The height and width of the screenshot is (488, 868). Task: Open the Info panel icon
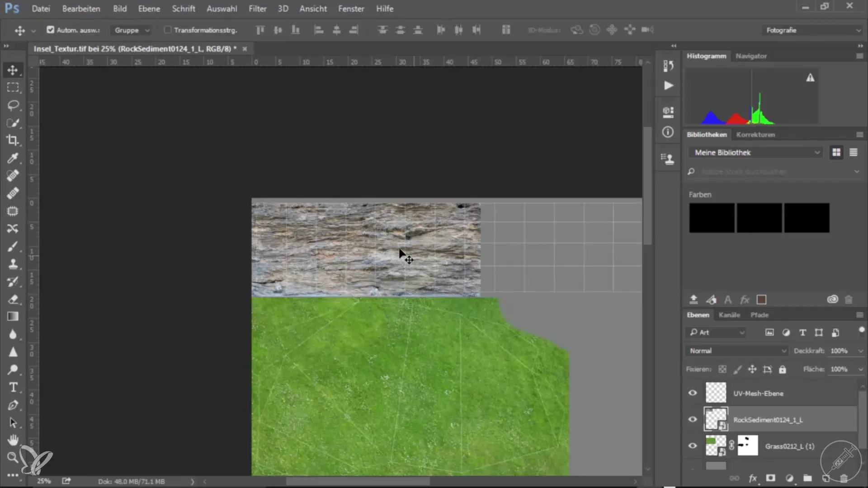668,132
